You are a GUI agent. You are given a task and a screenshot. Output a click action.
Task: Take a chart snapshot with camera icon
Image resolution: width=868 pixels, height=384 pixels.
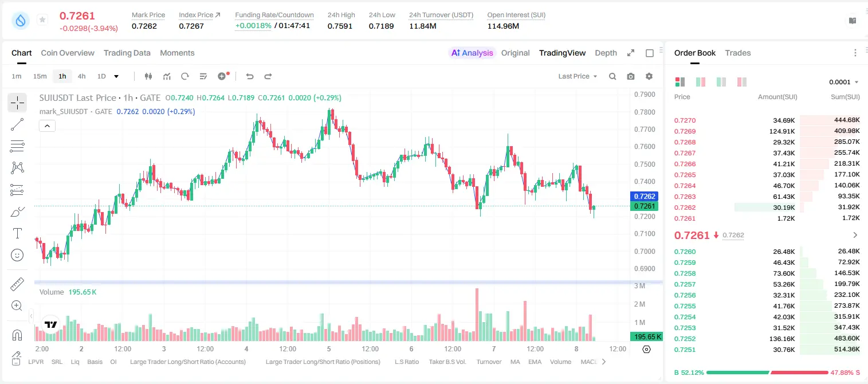pos(631,76)
